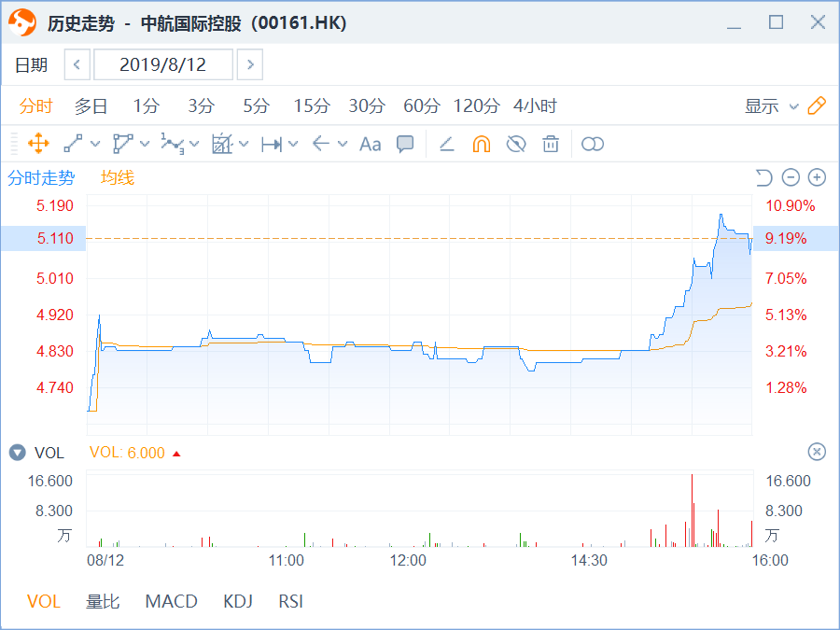Toggle hide drawings eye icon
Screen dimensions: 840x630
[x=516, y=144]
